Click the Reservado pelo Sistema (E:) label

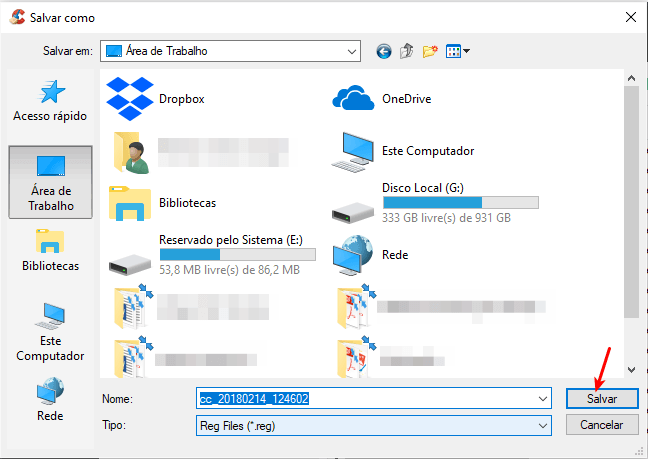[231, 240]
